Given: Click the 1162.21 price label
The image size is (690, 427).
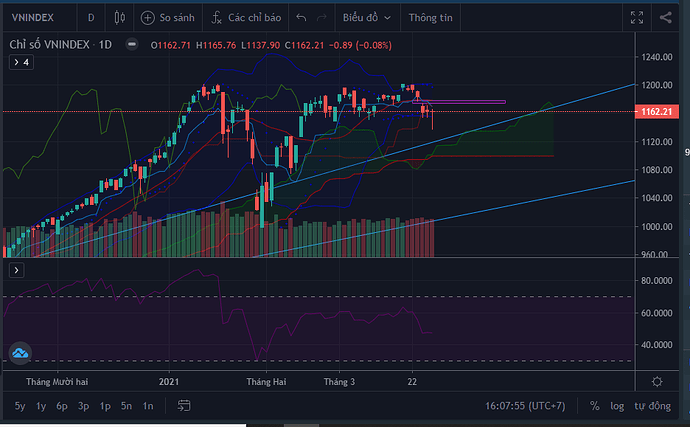Looking at the screenshot, I should point(657,111).
